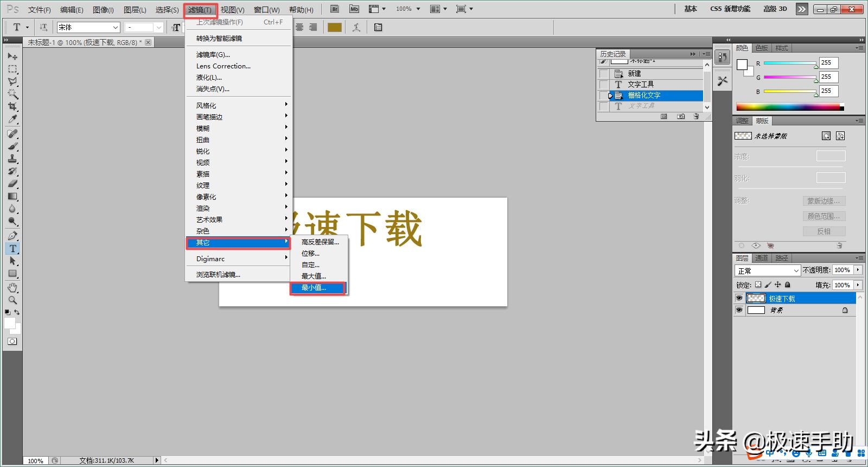Activate the Crop tool
This screenshot has width=868, height=467.
click(12, 106)
